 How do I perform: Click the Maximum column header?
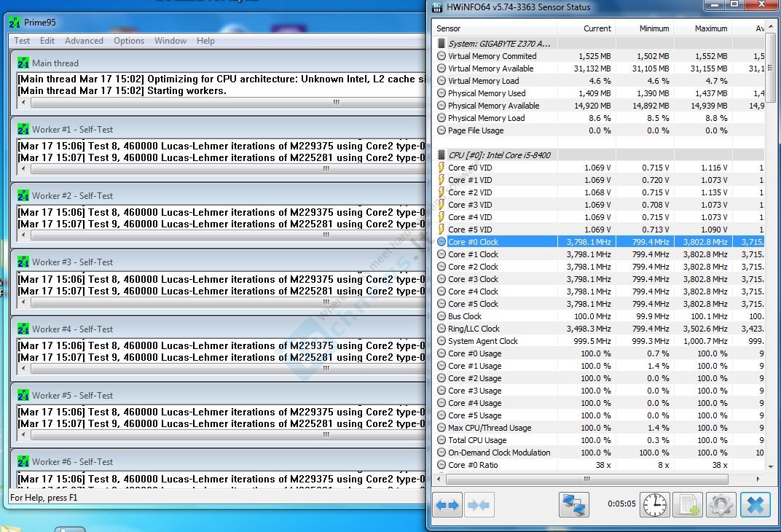pyautogui.click(x=702, y=28)
